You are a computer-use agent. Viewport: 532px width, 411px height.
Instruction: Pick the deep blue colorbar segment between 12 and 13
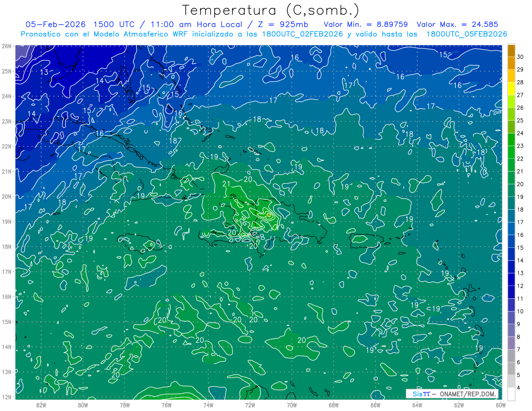(x=511, y=280)
